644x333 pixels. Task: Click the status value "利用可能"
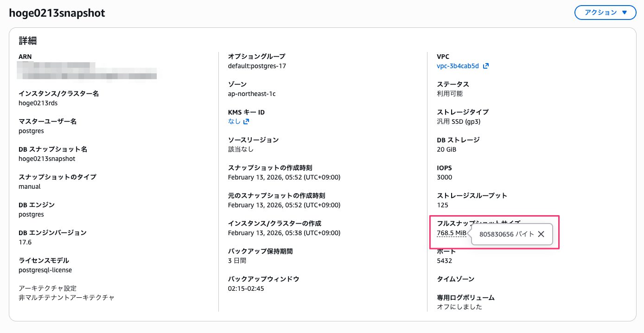(x=450, y=94)
